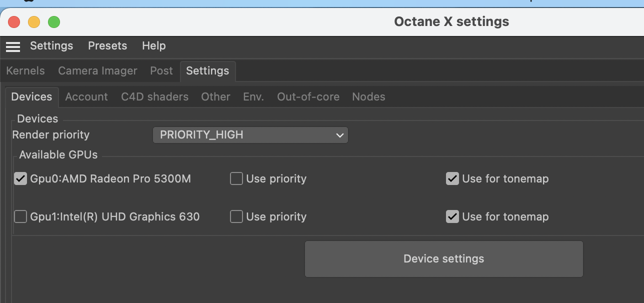Image resolution: width=644 pixels, height=303 pixels.
Task: Expand the Render priority dropdown
Action: click(x=250, y=135)
